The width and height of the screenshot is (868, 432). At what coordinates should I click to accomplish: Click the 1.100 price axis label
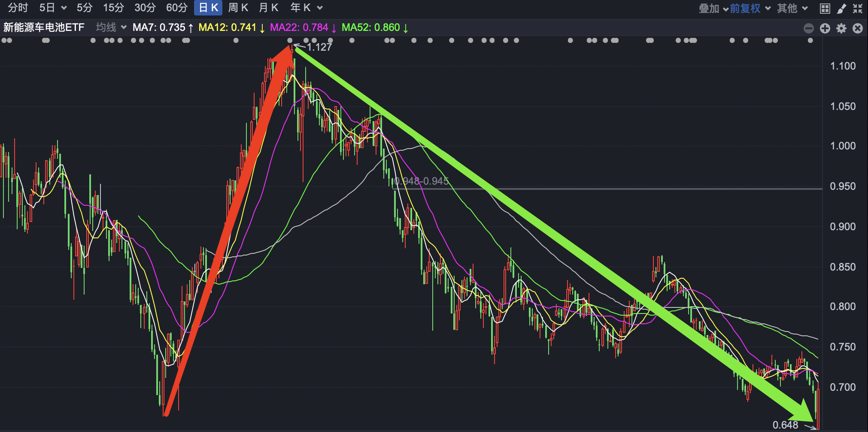coord(843,66)
